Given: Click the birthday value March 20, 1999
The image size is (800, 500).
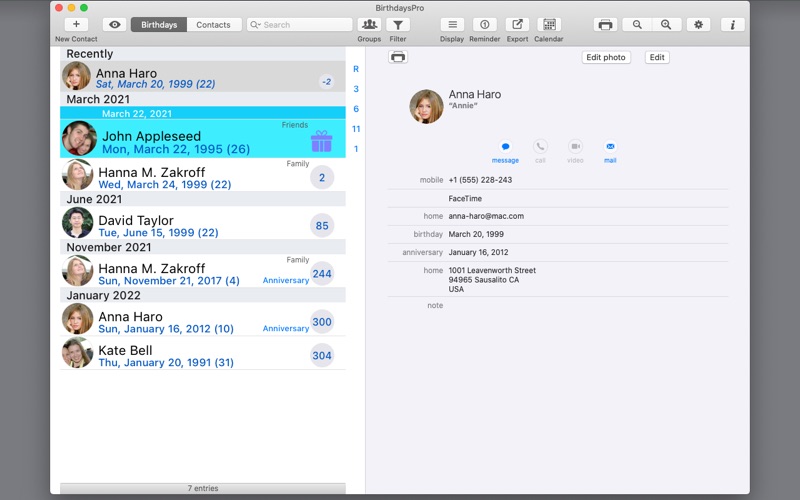Looking at the screenshot, I should [x=476, y=234].
